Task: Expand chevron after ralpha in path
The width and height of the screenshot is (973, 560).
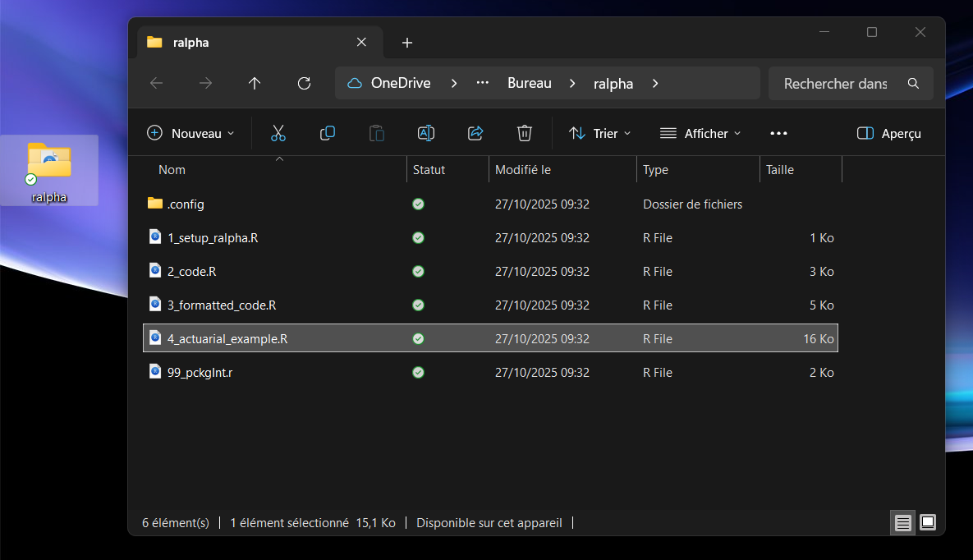Action: [655, 83]
